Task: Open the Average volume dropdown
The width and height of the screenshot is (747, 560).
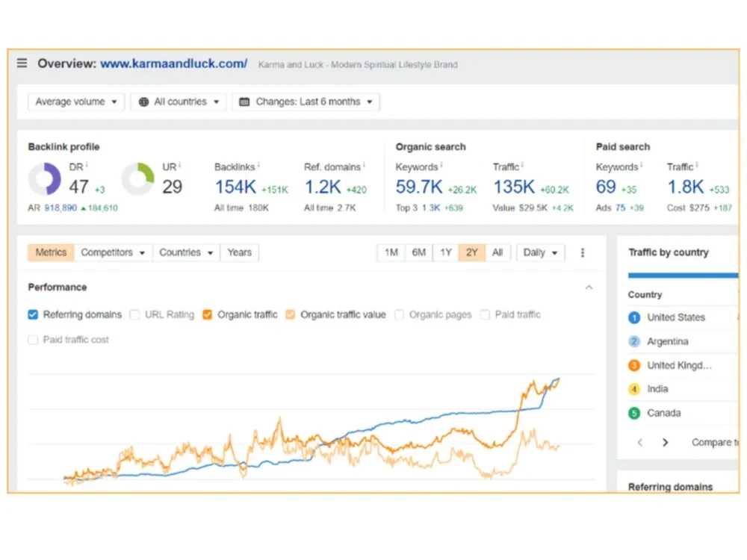Action: 76,102
